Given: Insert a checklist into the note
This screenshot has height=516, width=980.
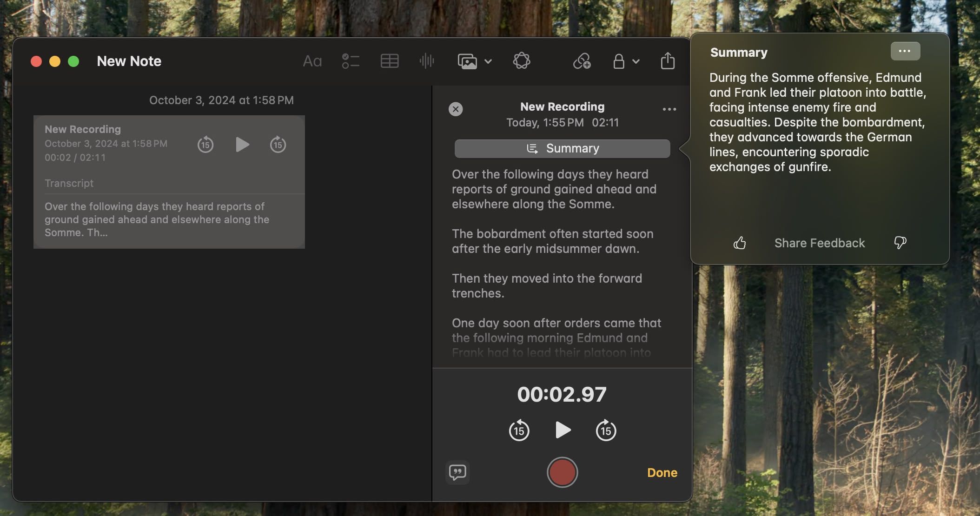Looking at the screenshot, I should [x=351, y=61].
